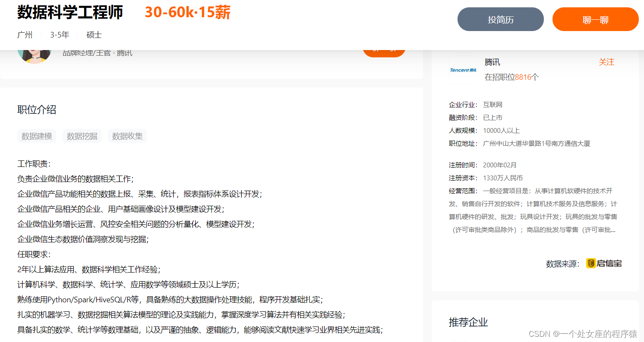The width and height of the screenshot is (644, 342).
Task: Click the line about 企业微信生态数据价值洞察
Action: (83, 239)
